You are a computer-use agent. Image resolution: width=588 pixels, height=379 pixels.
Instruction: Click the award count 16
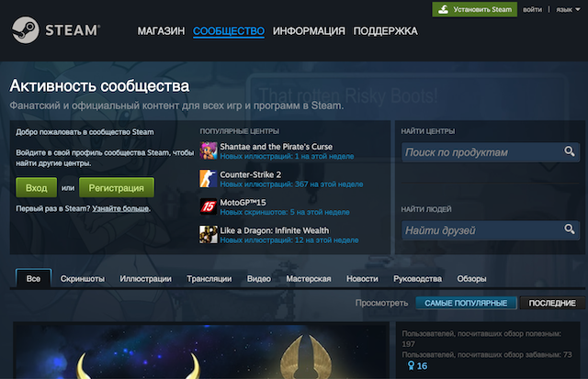click(422, 366)
